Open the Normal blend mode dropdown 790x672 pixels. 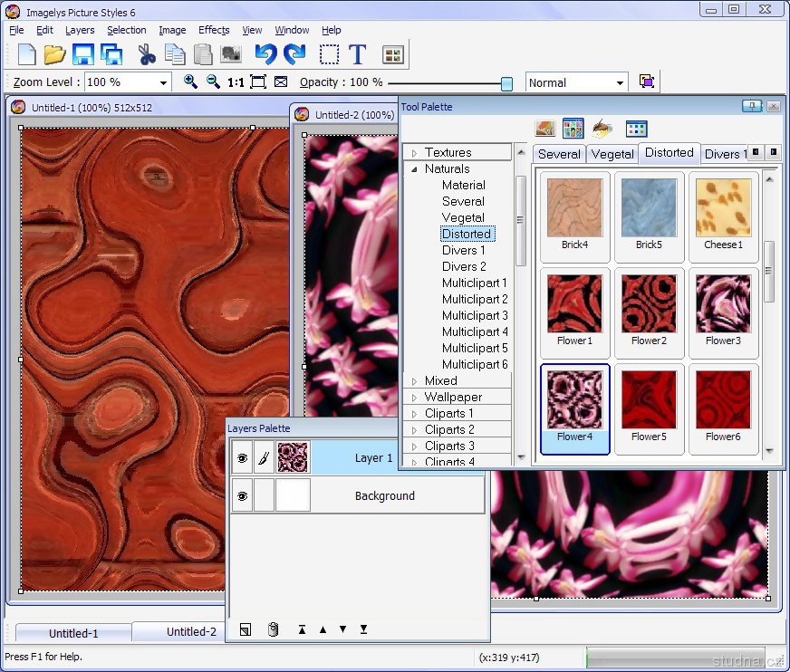620,82
